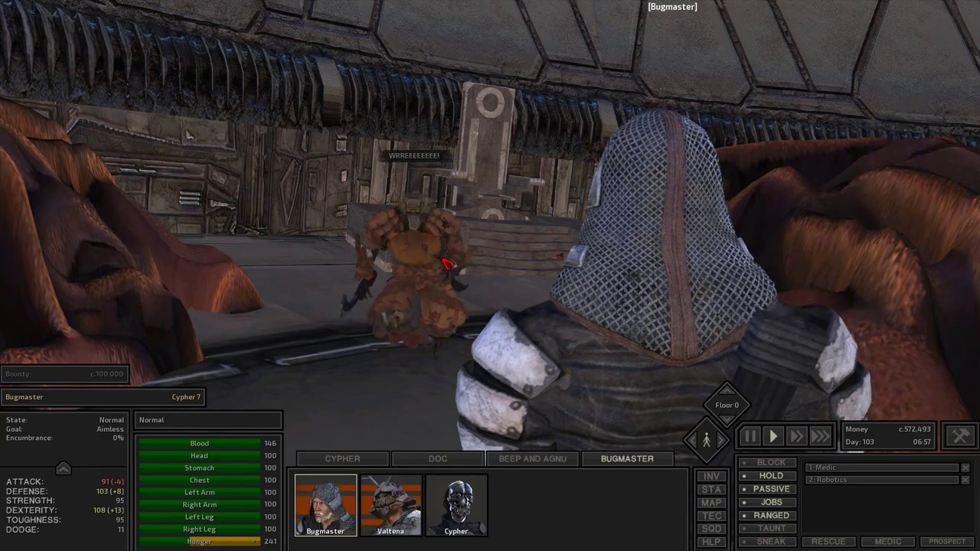The height and width of the screenshot is (551, 980).
Task: Toggle HOLD position mode
Action: 767,475
